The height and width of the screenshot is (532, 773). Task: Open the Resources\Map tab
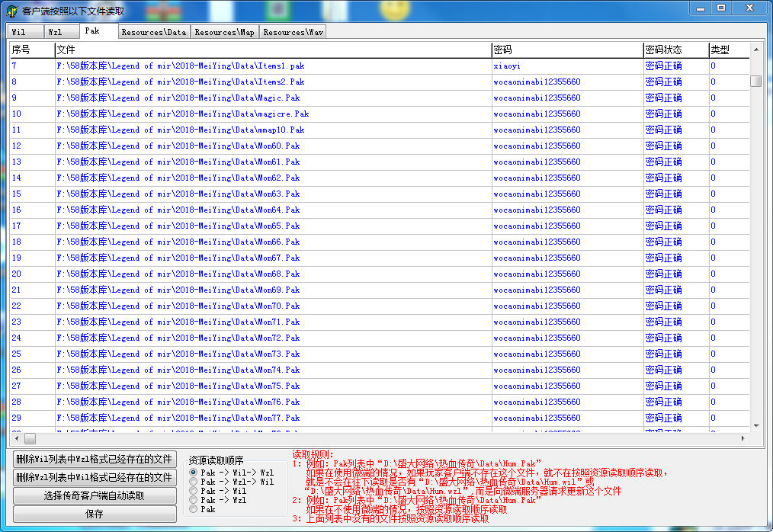coord(224,32)
